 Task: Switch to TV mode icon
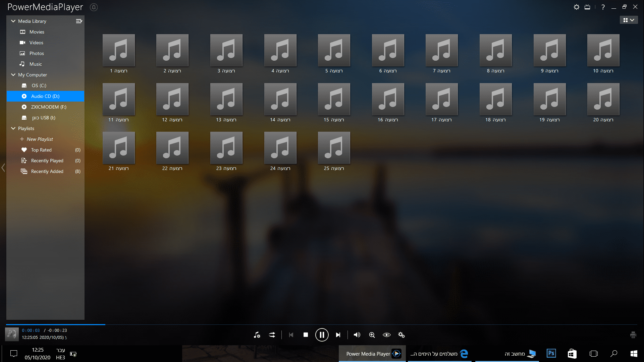tap(587, 7)
